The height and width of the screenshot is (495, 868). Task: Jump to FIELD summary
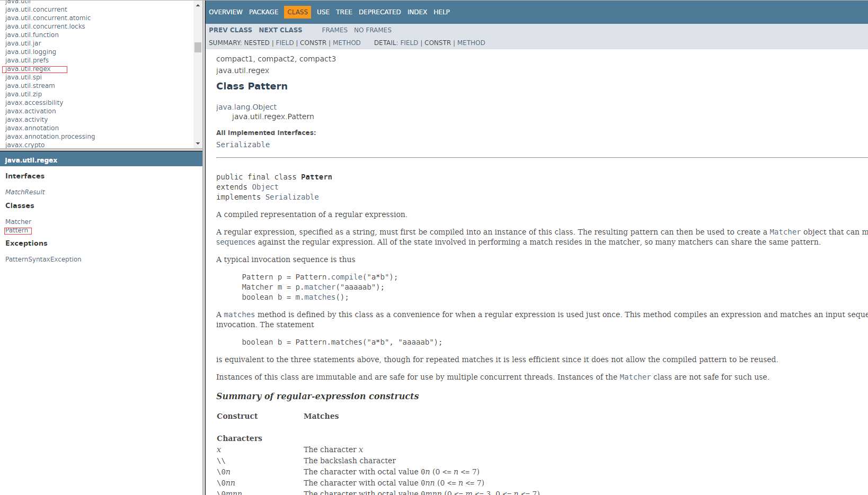[x=285, y=43]
